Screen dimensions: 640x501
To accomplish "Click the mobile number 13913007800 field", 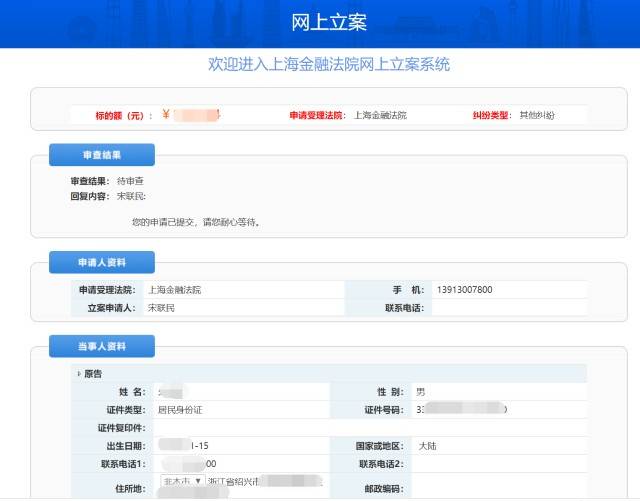I will point(464,290).
